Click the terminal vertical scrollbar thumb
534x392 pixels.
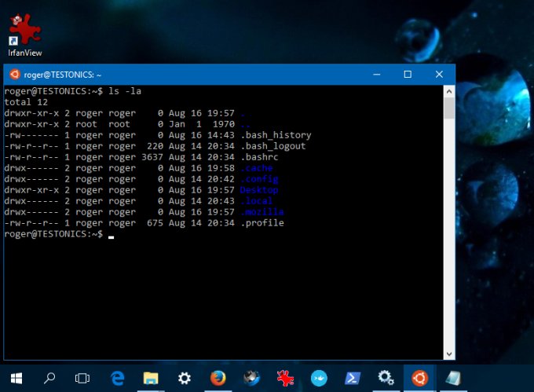point(449,108)
